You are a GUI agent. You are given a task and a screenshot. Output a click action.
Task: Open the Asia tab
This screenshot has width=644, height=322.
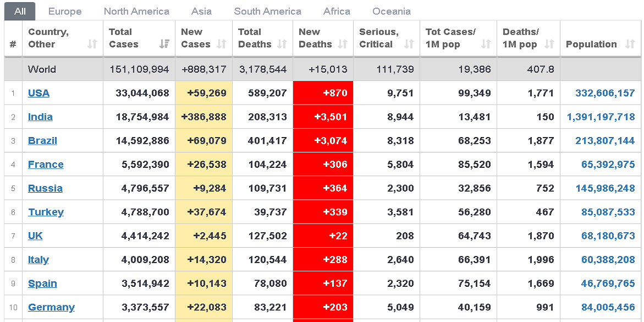point(201,12)
